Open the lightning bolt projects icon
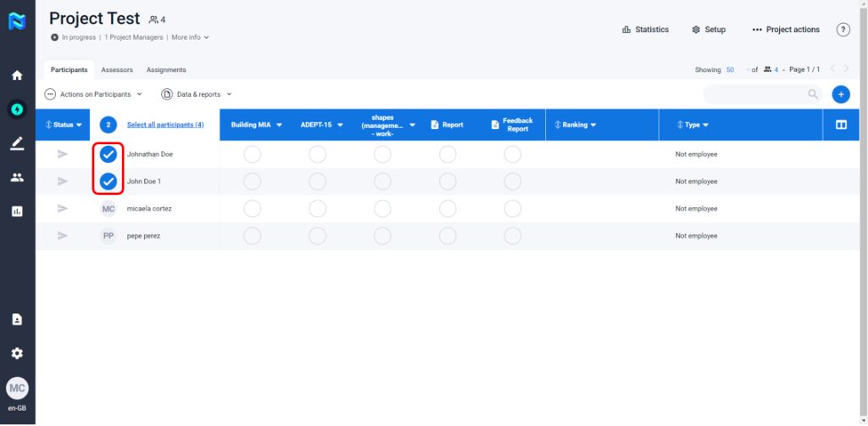Viewport: 868px width, 426px height. point(17,109)
